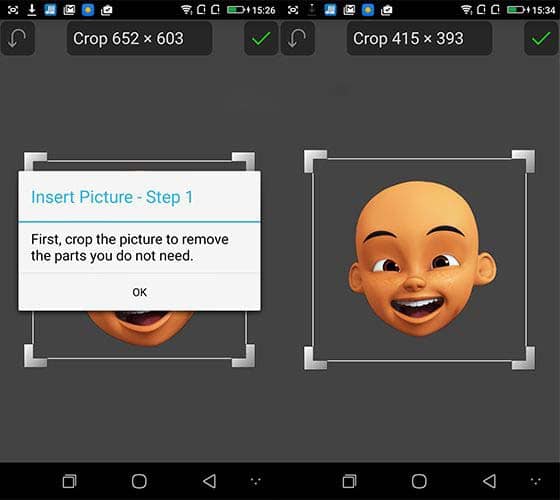The height and width of the screenshot is (500, 560).
Task: Tap the Insert Picture - Step 1 title
Action: coord(112,197)
